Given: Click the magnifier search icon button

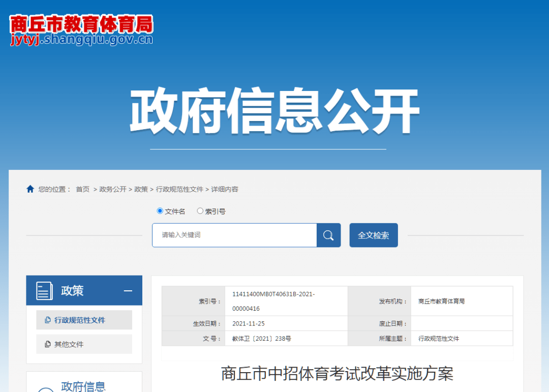Looking at the screenshot, I should click(328, 235).
